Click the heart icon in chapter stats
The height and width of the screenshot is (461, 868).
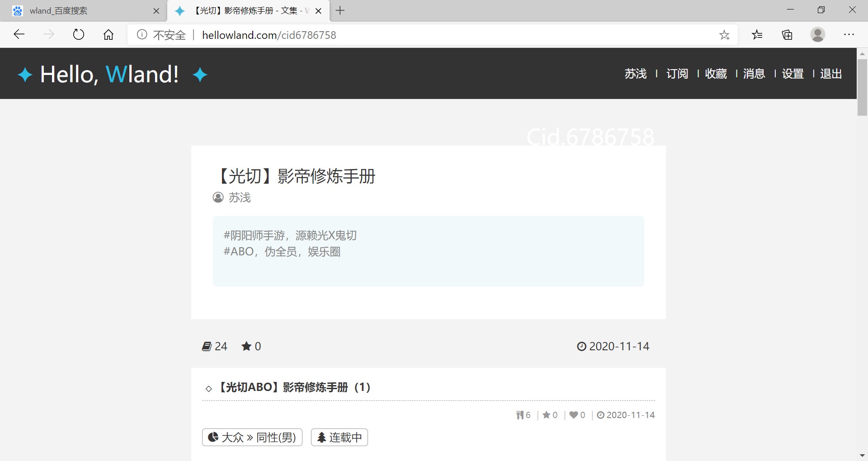pyautogui.click(x=574, y=415)
